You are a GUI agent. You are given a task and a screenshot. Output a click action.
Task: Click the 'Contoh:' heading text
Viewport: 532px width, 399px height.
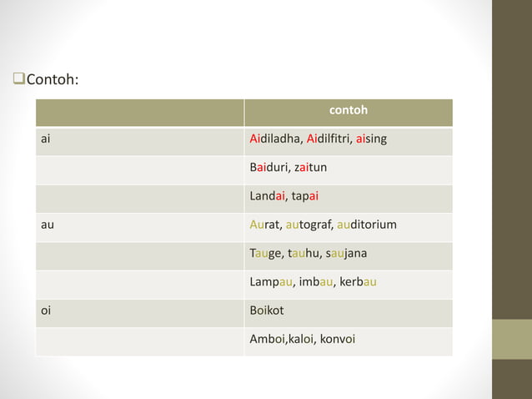53,80
